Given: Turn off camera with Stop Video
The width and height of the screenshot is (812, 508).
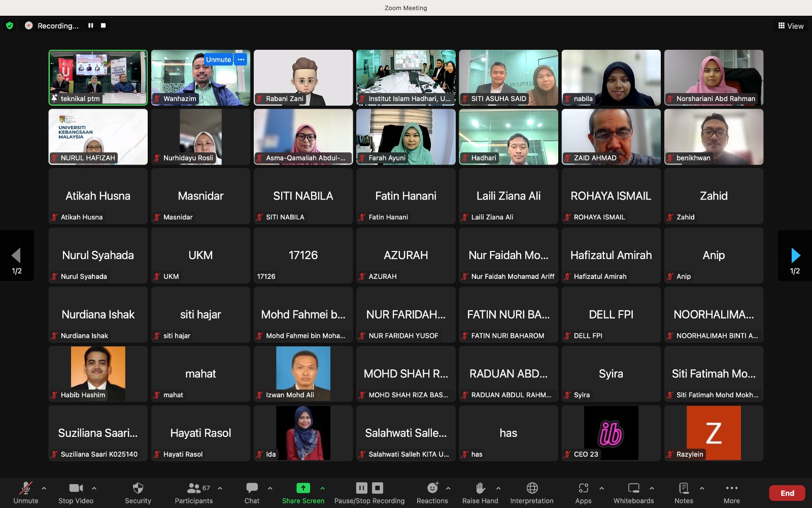Looking at the screenshot, I should 76,489.
